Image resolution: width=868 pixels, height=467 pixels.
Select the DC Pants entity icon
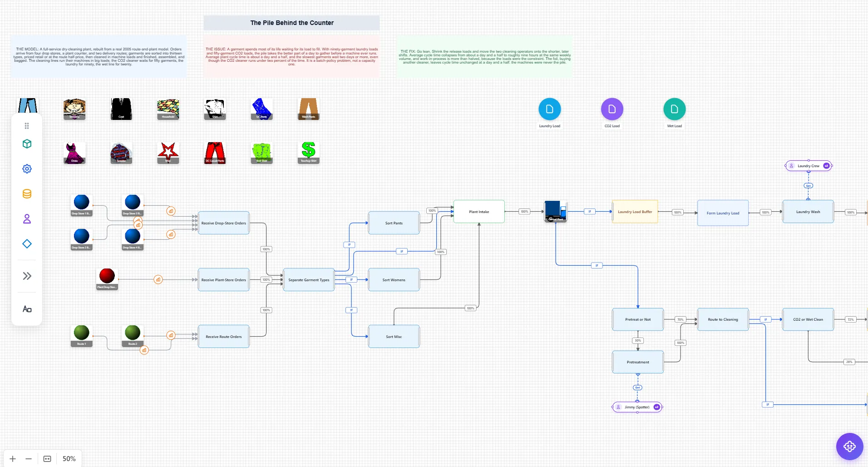261,109
